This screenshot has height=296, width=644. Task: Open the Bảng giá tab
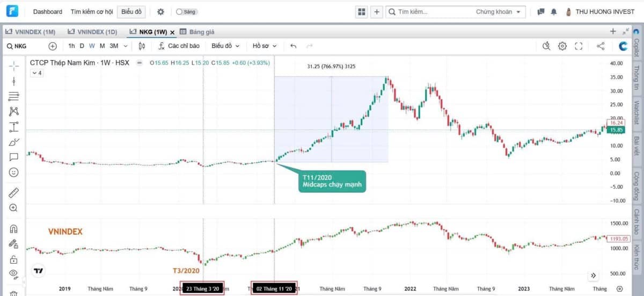[x=197, y=32]
